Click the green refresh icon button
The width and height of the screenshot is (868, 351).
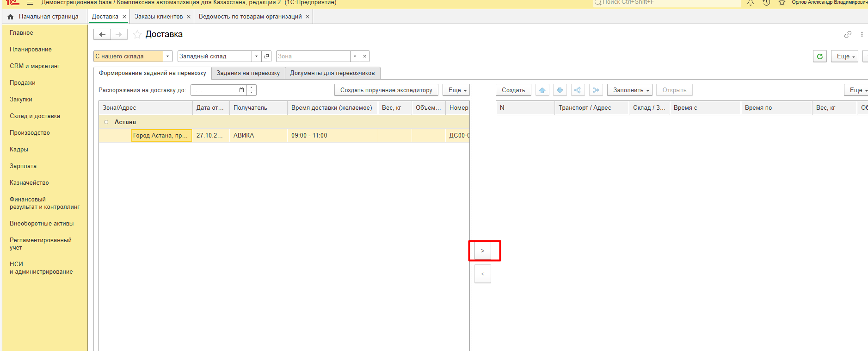819,56
